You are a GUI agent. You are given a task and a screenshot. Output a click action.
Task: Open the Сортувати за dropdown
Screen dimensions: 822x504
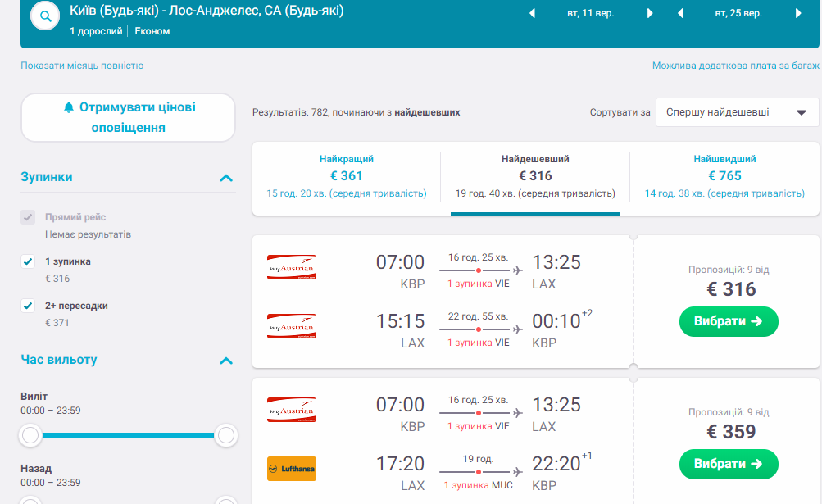point(737,112)
